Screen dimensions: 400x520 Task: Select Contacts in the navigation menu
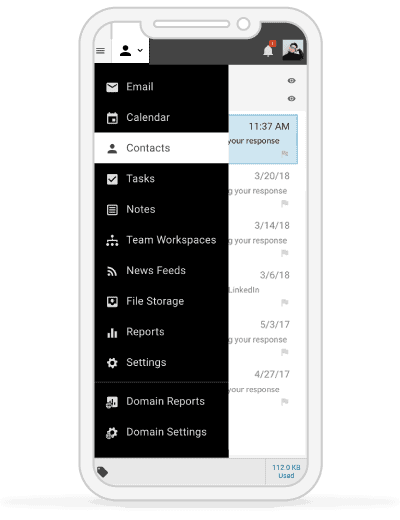[x=161, y=148]
